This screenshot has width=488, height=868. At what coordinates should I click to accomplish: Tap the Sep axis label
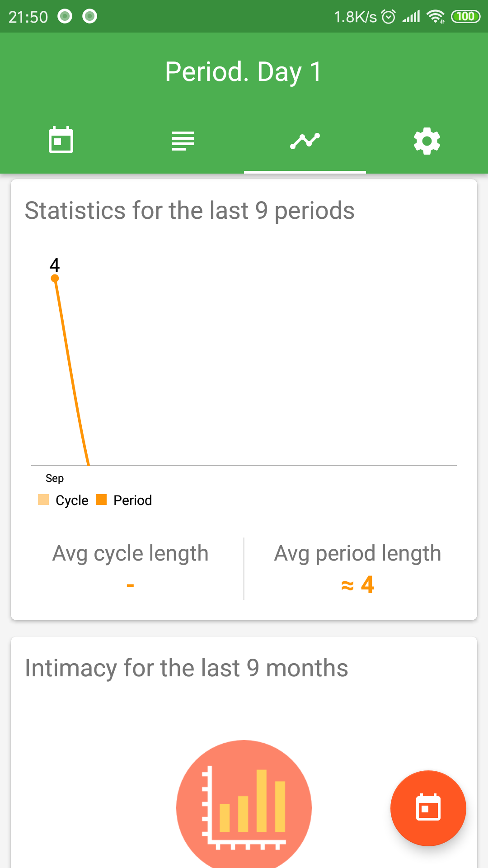55,478
